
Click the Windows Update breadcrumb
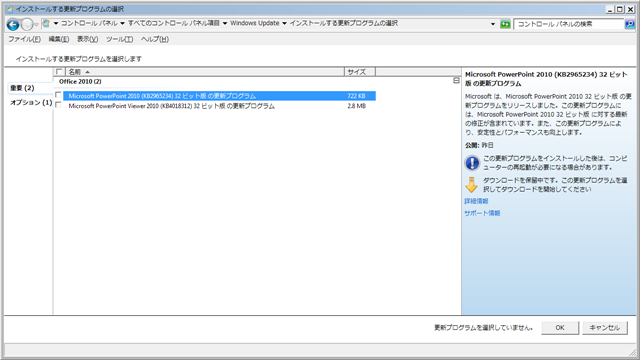click(x=255, y=23)
